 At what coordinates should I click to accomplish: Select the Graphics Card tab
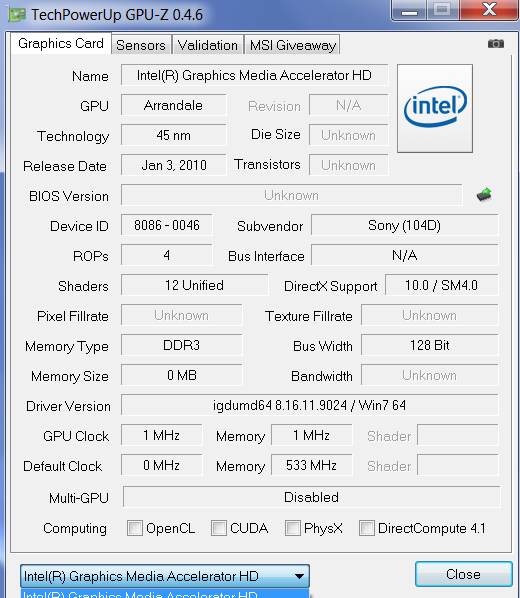[61, 43]
